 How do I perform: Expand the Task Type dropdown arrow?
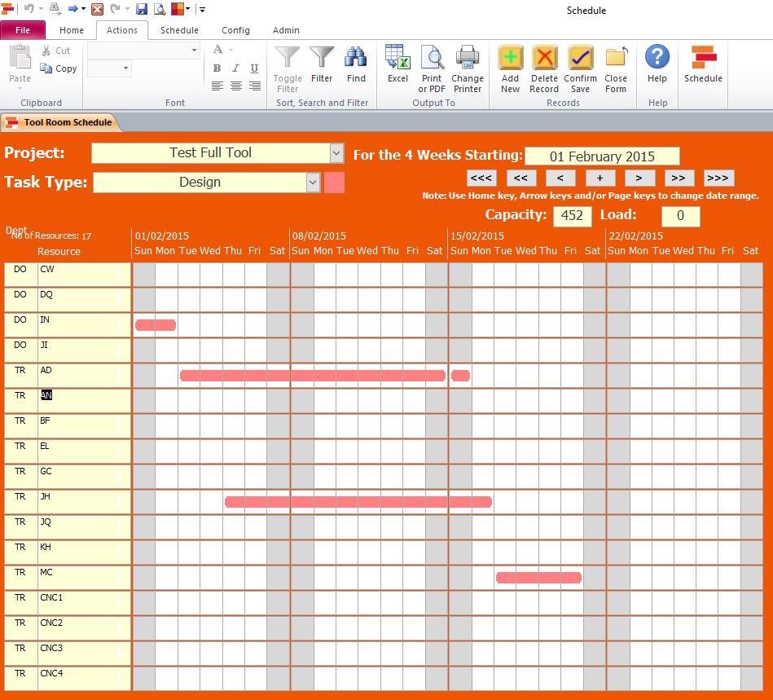point(313,183)
